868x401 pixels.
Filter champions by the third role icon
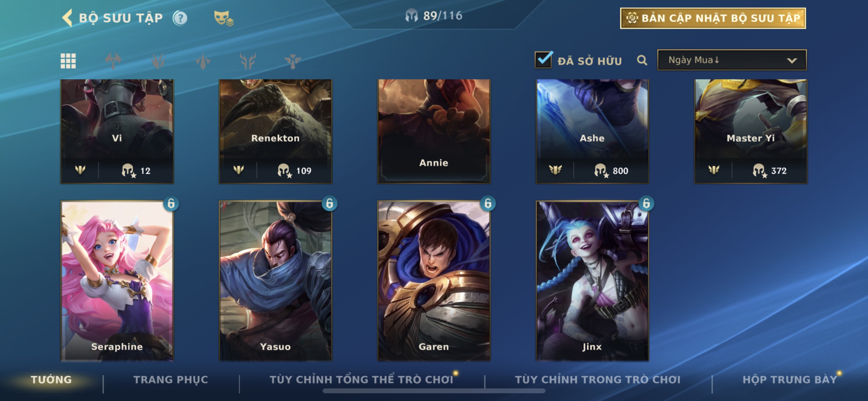pos(203,61)
